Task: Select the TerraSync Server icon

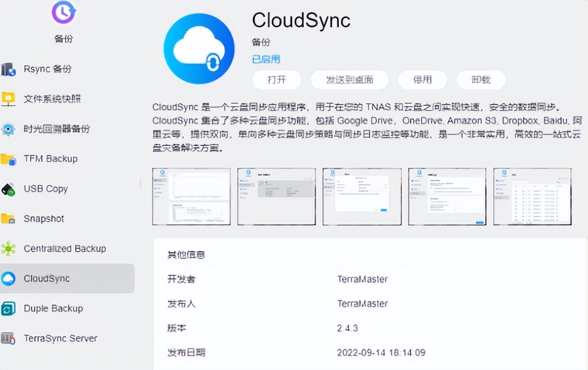Action: 9,338
